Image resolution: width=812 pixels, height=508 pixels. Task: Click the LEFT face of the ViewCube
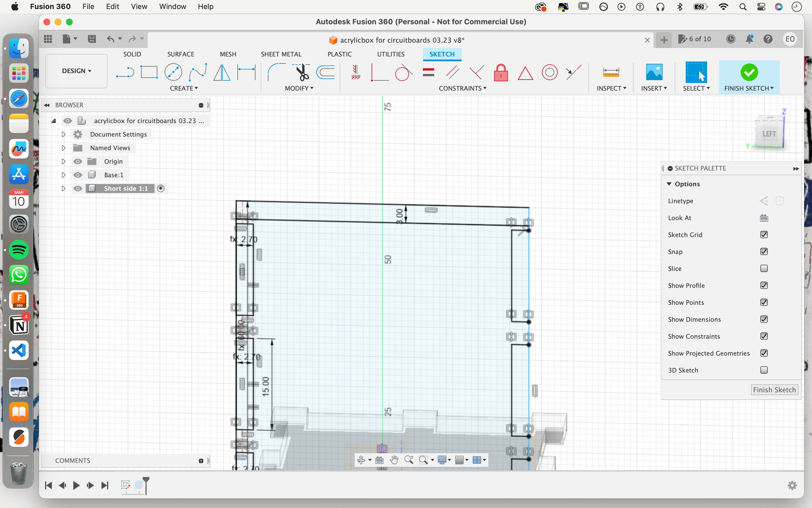pyautogui.click(x=769, y=134)
